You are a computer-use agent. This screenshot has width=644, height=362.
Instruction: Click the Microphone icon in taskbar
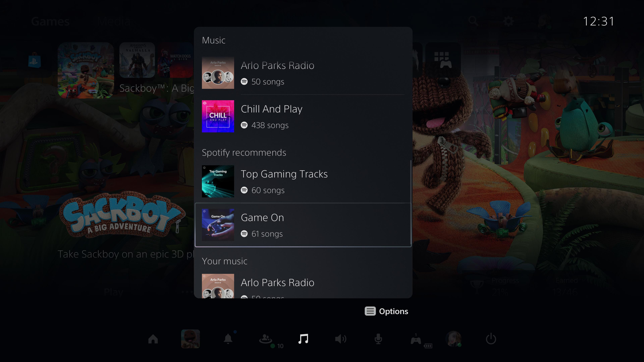pos(378,339)
